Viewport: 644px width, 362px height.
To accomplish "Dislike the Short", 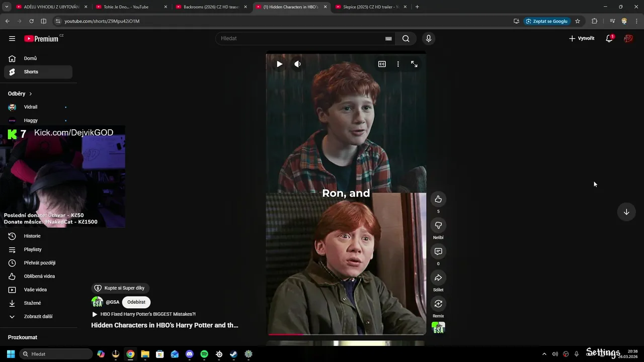I will (438, 225).
